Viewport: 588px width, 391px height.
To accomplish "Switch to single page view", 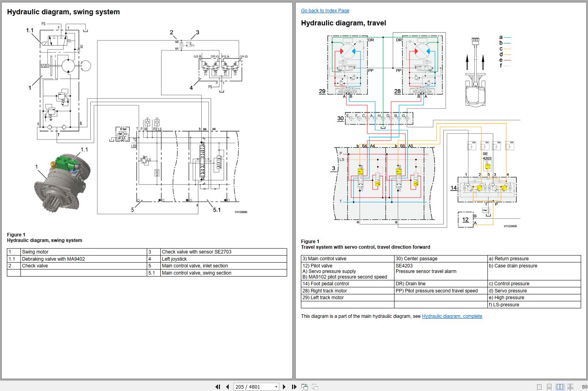I will coord(539,387).
